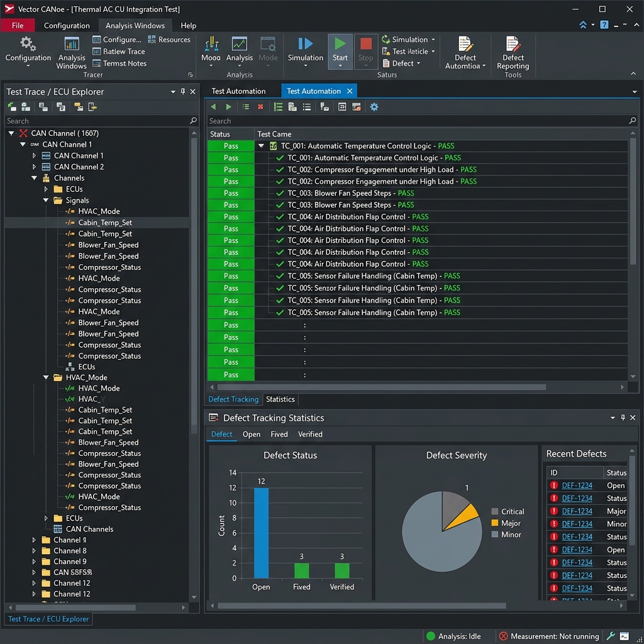
Task: Click Resources icon in Tracer group
Action: (152, 40)
